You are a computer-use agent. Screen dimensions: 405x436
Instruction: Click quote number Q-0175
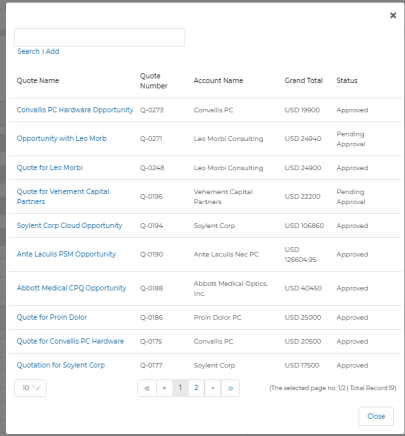(x=151, y=341)
